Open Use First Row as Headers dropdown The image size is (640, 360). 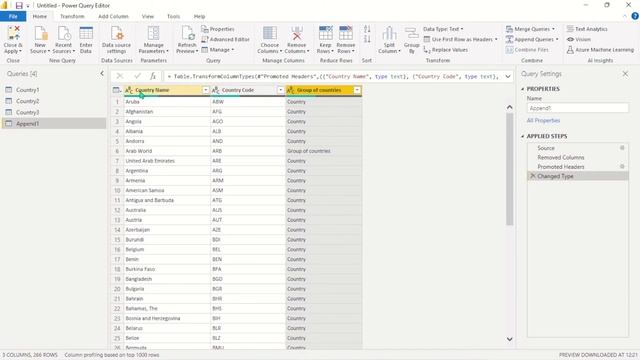coord(461,39)
